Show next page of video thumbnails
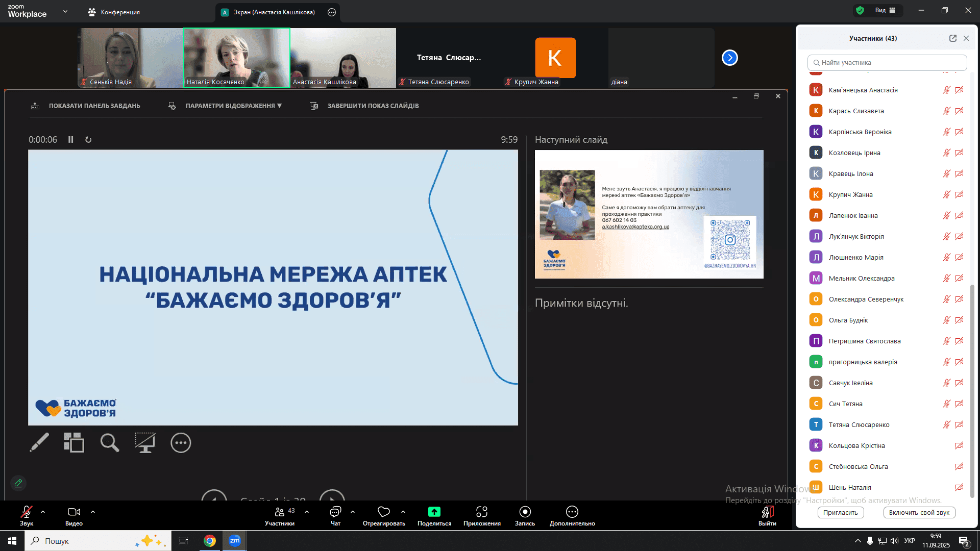980x551 pixels. click(730, 58)
